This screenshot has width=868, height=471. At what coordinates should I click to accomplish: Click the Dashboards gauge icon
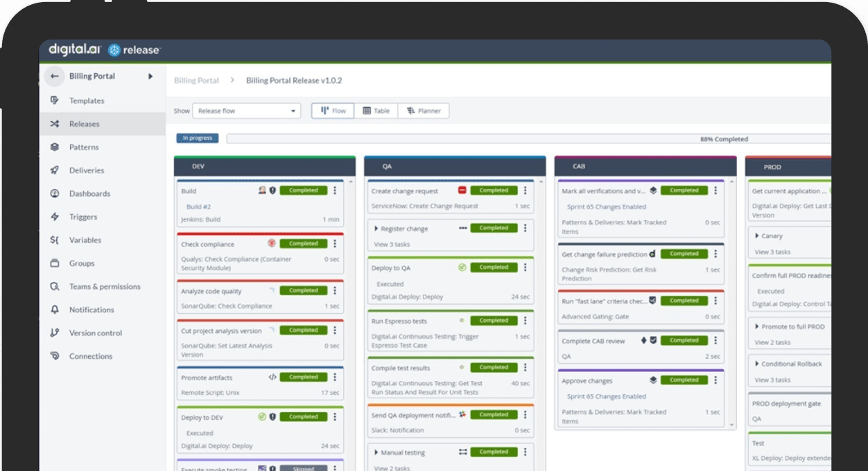pyautogui.click(x=55, y=194)
